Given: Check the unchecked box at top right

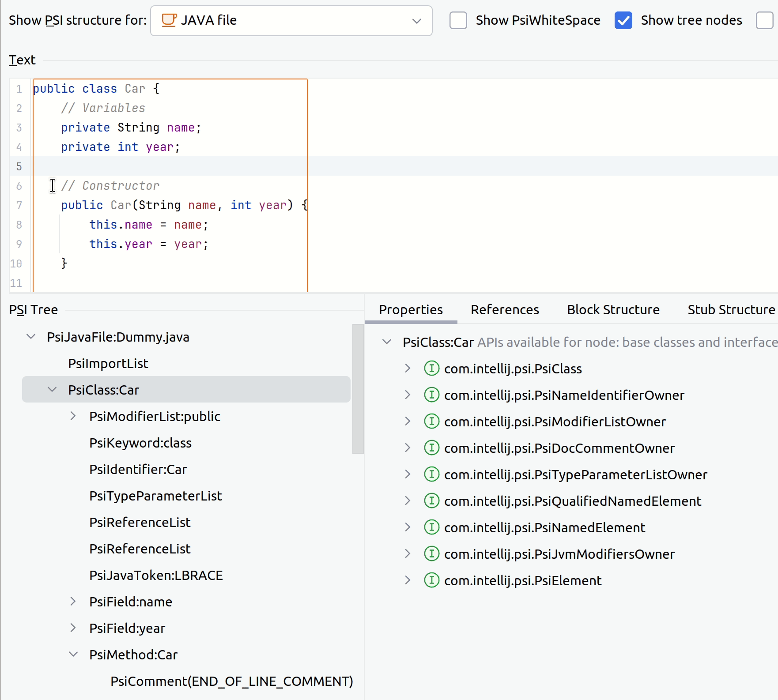Looking at the screenshot, I should tap(764, 20).
